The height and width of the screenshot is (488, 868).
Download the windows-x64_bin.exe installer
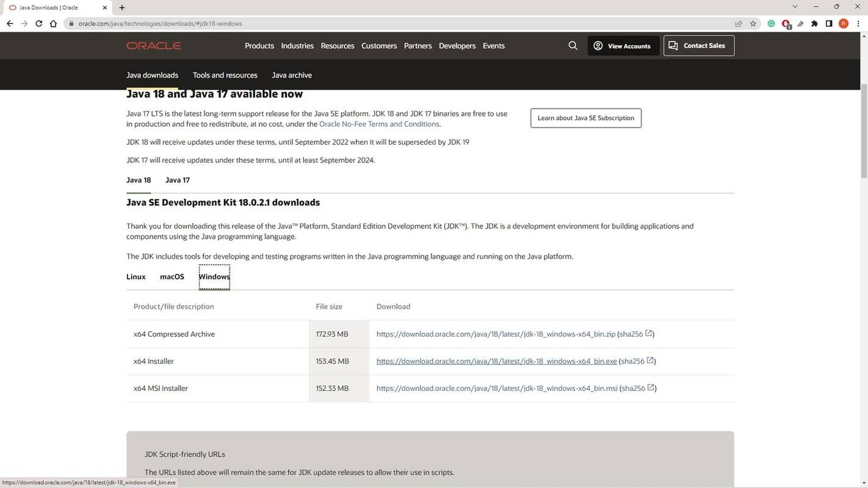pos(497,361)
